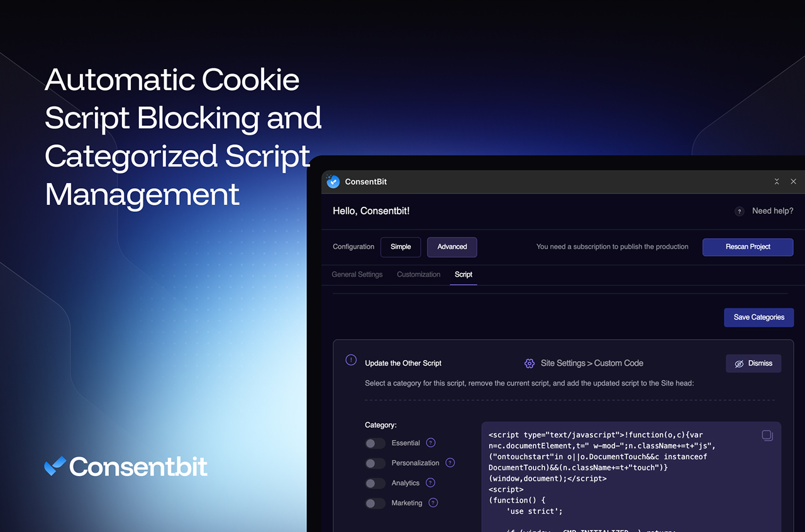Click the Personalization info tooltip icon

coord(450,463)
